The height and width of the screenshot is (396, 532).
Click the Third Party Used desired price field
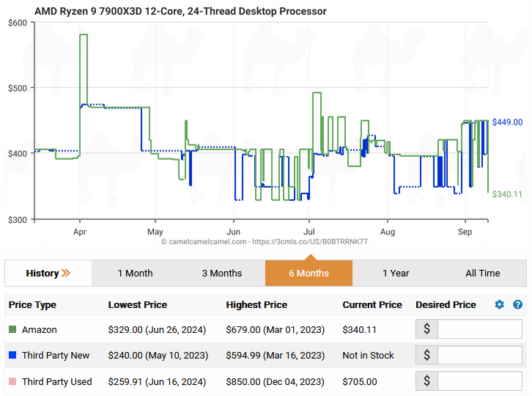479,381
